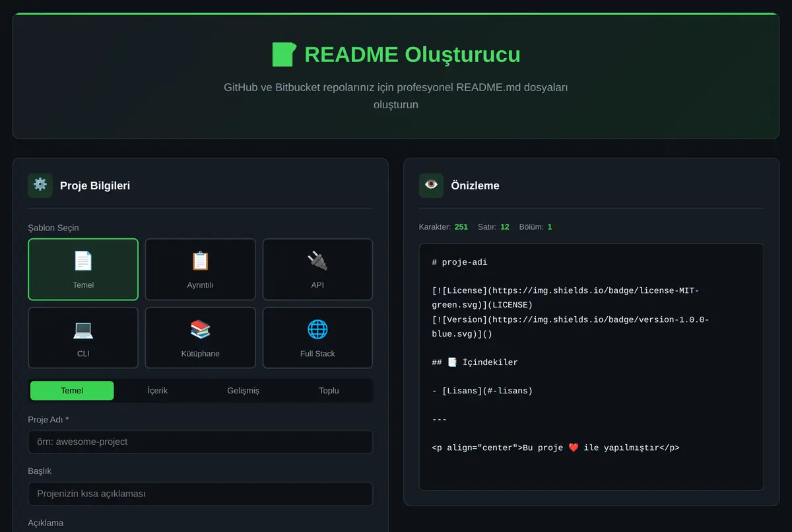
Task: Switch to the Gelişmiş tab
Action: click(244, 391)
